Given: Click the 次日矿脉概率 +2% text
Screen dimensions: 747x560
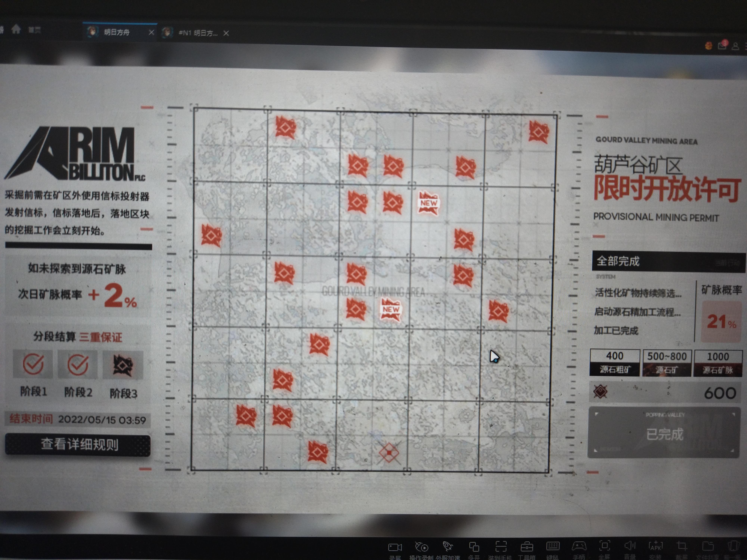Looking at the screenshot, I should point(77,295).
